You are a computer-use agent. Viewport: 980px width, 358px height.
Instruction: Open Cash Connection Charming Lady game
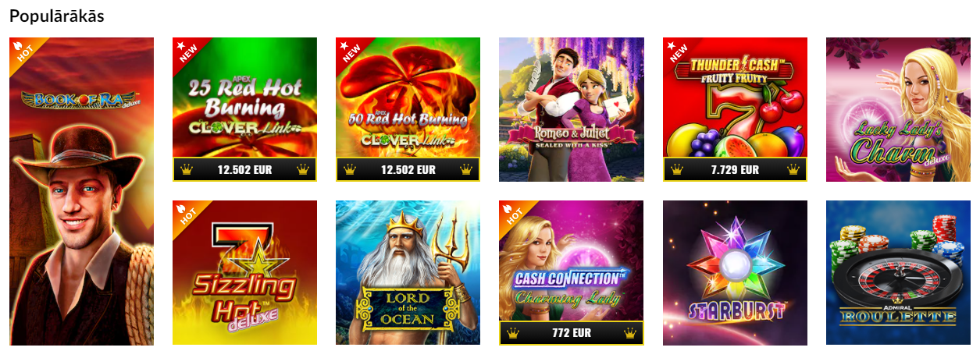572,273
